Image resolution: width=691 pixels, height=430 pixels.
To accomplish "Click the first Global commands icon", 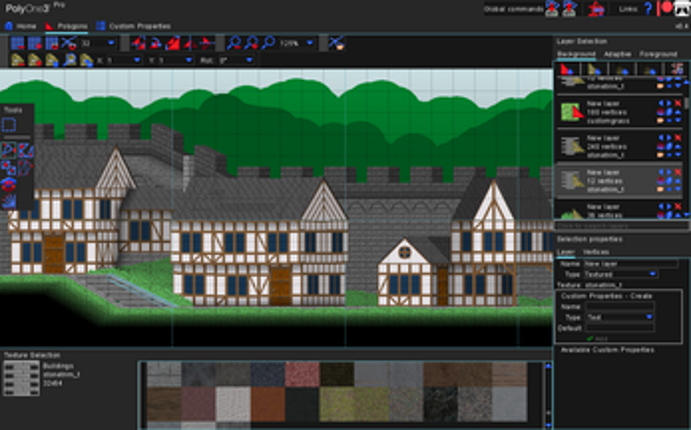I will click(x=551, y=9).
